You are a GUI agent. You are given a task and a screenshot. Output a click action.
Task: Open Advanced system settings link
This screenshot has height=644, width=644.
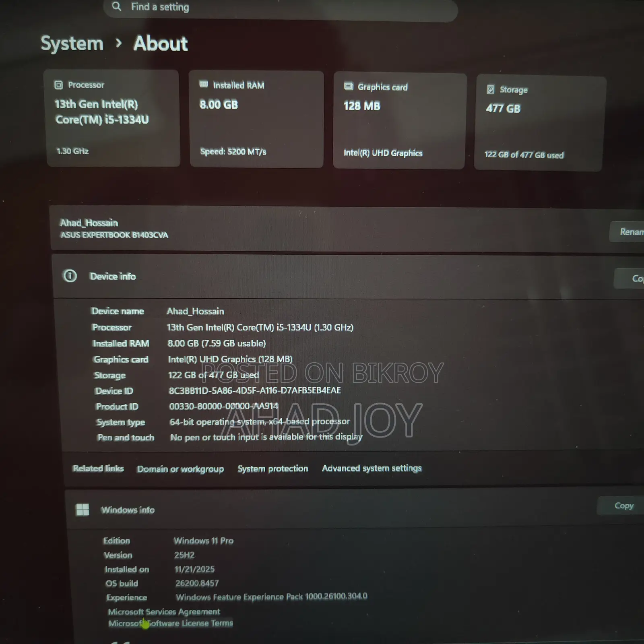(x=372, y=468)
